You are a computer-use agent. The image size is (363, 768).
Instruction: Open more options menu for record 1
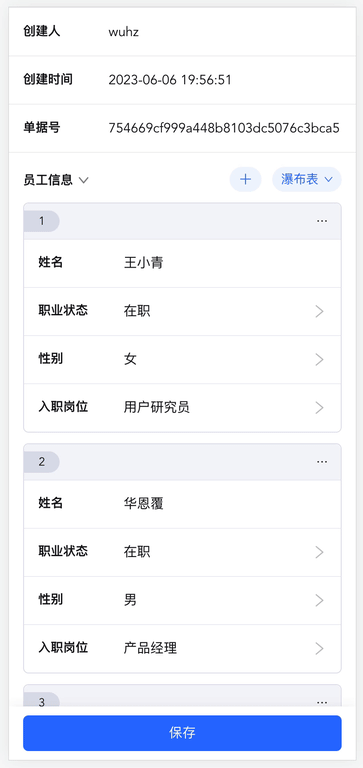[322, 221]
